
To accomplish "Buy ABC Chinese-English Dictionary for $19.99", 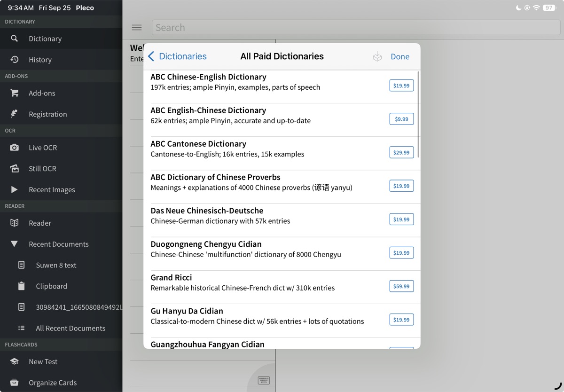I will coord(401,86).
